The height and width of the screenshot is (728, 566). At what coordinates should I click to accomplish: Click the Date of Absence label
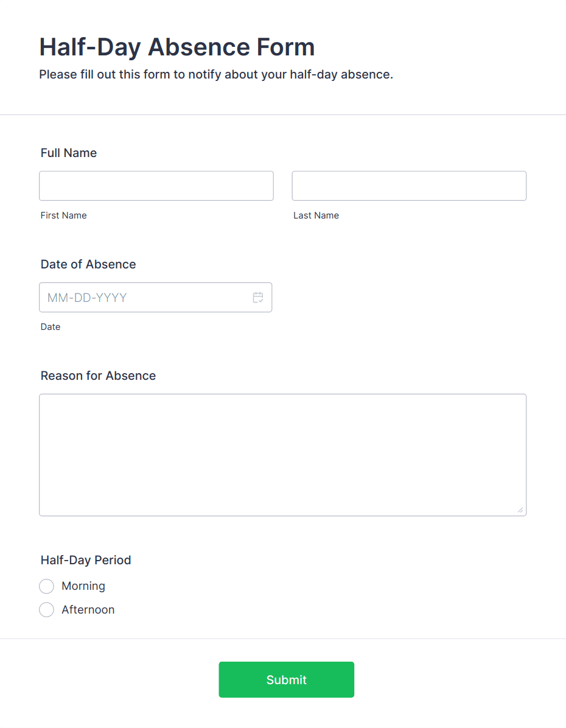pyautogui.click(x=88, y=264)
